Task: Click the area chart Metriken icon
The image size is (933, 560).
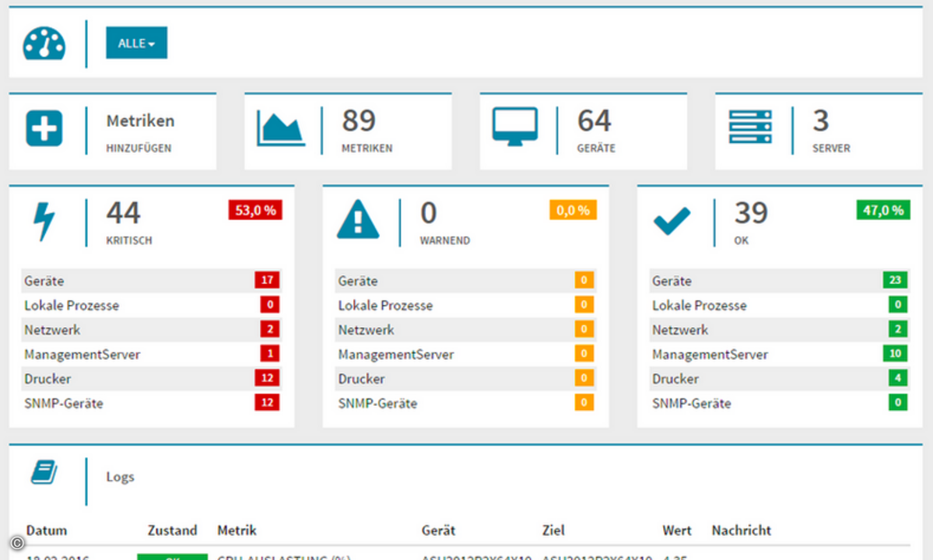Action: [280, 128]
